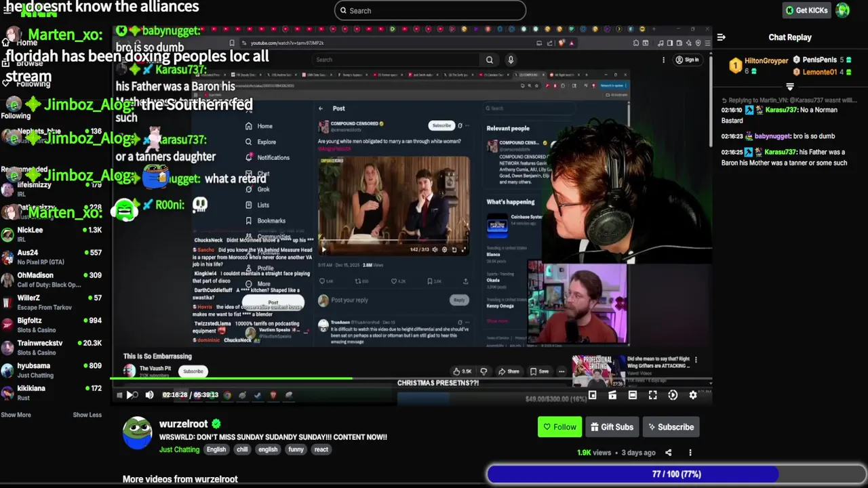Click the 02:16:28 playback time display
The image size is (868, 488).
coord(174,395)
